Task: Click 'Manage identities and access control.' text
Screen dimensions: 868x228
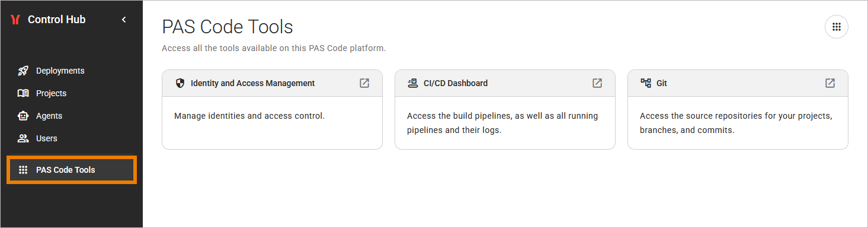Action: pos(249,116)
